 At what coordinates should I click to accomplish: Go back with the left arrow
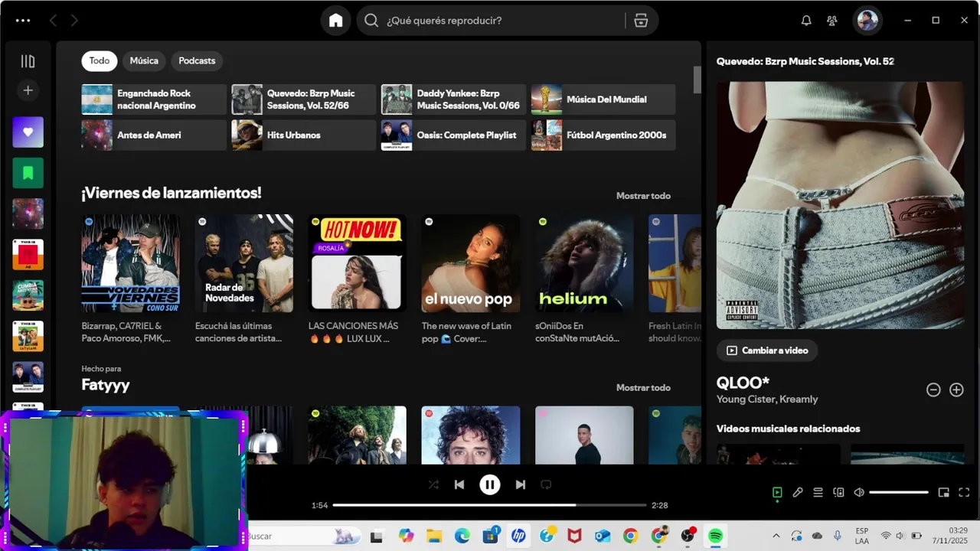tap(53, 21)
